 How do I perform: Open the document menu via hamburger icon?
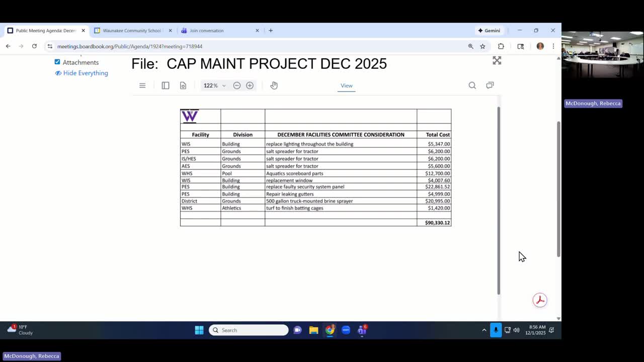(142, 85)
